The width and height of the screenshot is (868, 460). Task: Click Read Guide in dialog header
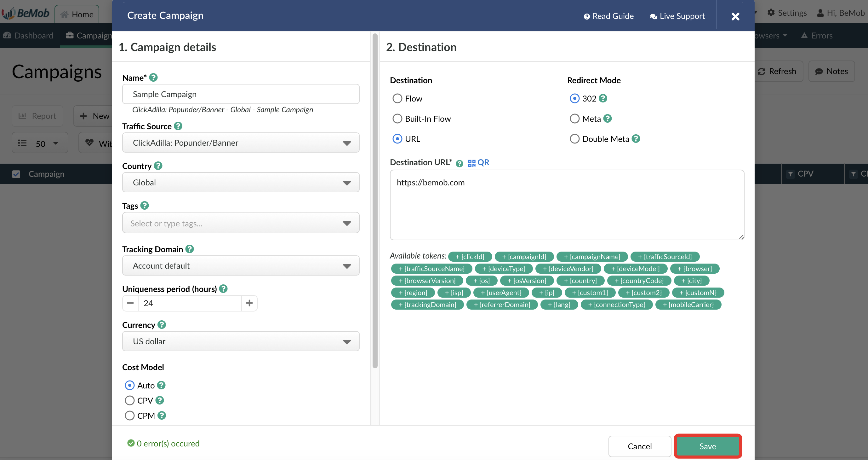(x=608, y=16)
